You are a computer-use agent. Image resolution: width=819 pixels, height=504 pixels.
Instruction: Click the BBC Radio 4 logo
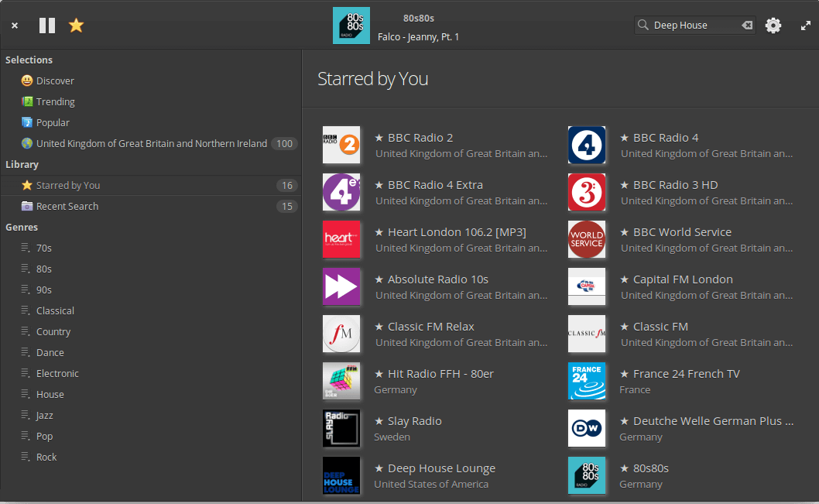point(587,145)
